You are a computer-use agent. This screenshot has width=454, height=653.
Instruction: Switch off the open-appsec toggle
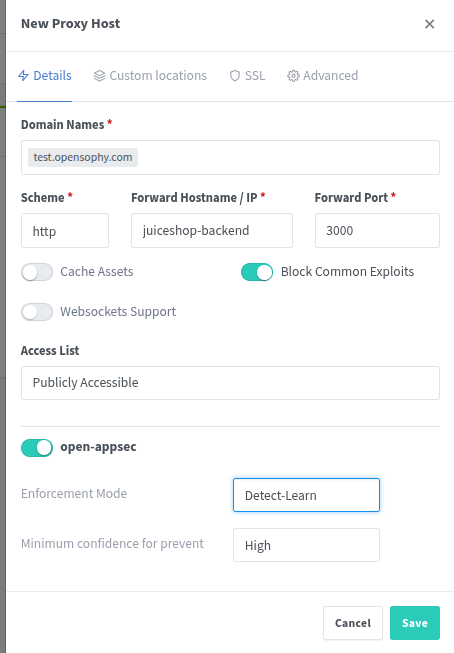37,448
